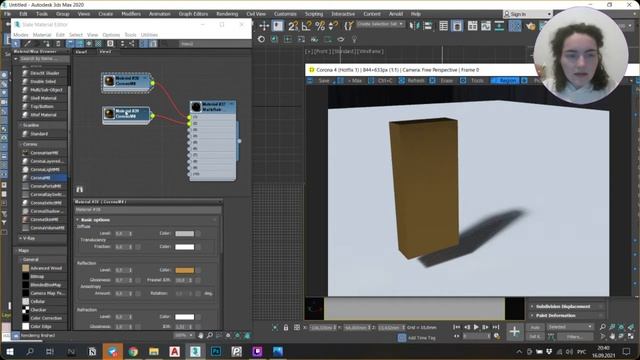Click Delete Selected trash icon in editor toolbar
640x360 pixels.
pos(58,44)
